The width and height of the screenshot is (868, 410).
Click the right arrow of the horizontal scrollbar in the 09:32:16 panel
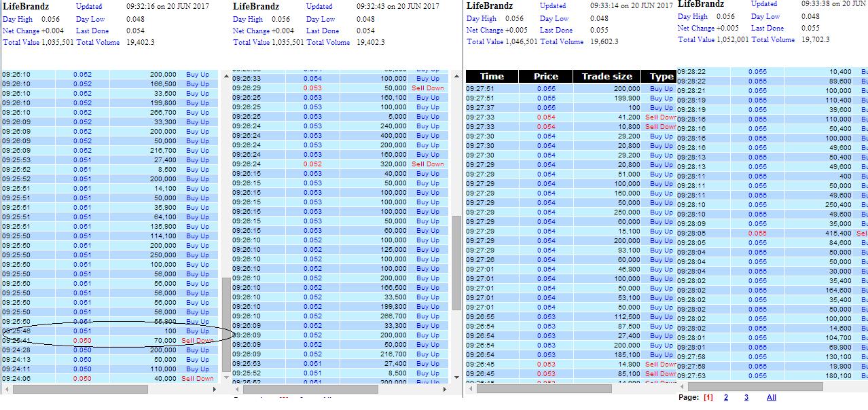pyautogui.click(x=215, y=389)
